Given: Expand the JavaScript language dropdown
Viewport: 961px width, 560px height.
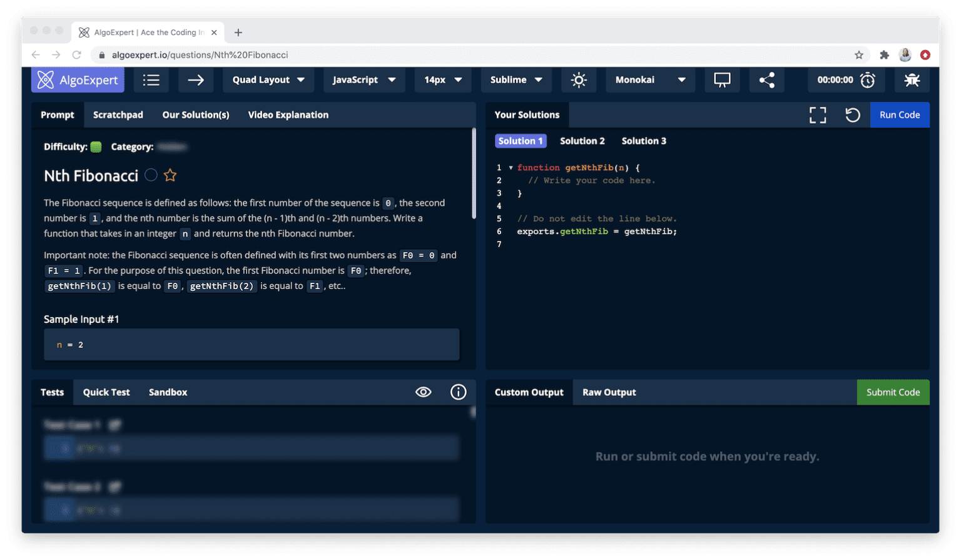Looking at the screenshot, I should point(364,80).
